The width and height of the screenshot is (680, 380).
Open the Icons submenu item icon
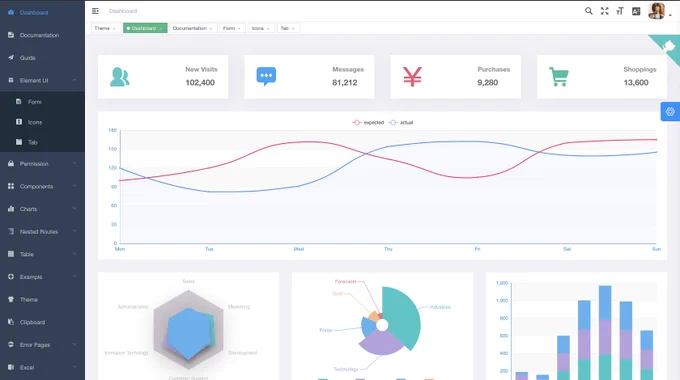pyautogui.click(x=19, y=122)
